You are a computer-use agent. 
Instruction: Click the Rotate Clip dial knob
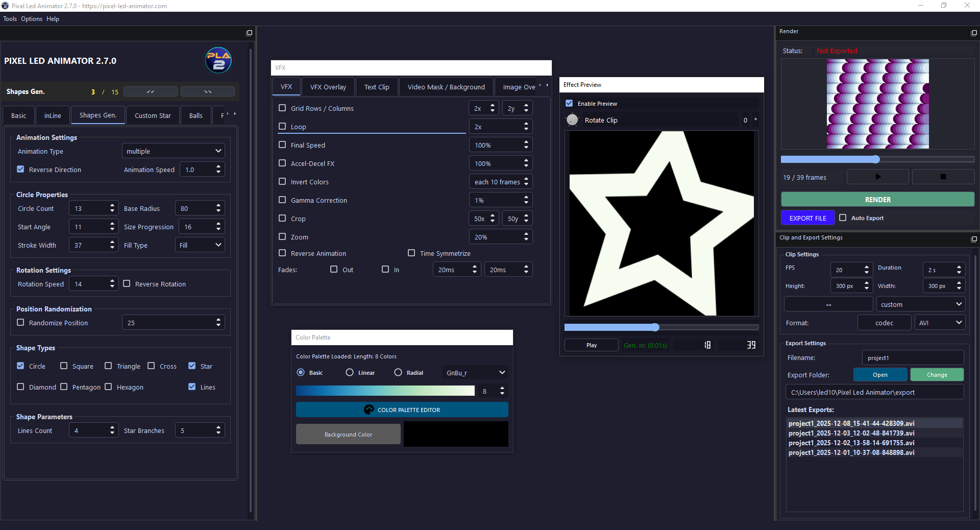(572, 120)
